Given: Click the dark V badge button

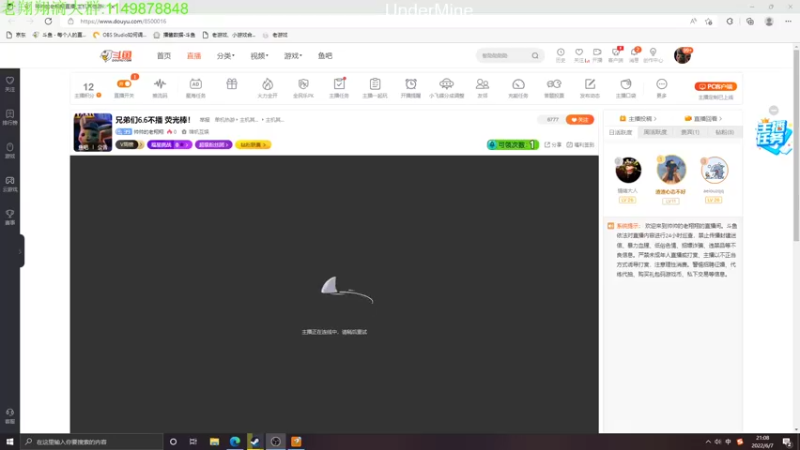Looking at the screenshot, I should coord(130,145).
